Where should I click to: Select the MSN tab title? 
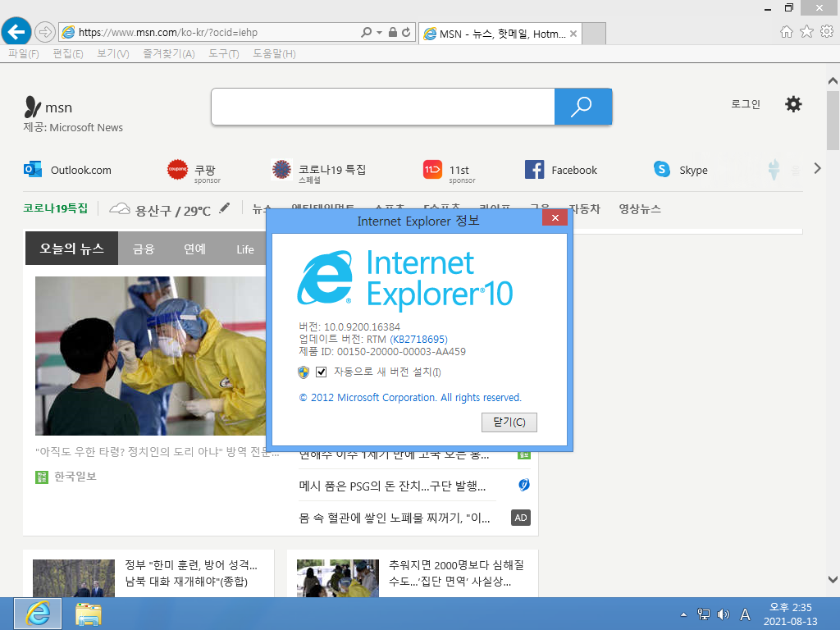coord(502,34)
